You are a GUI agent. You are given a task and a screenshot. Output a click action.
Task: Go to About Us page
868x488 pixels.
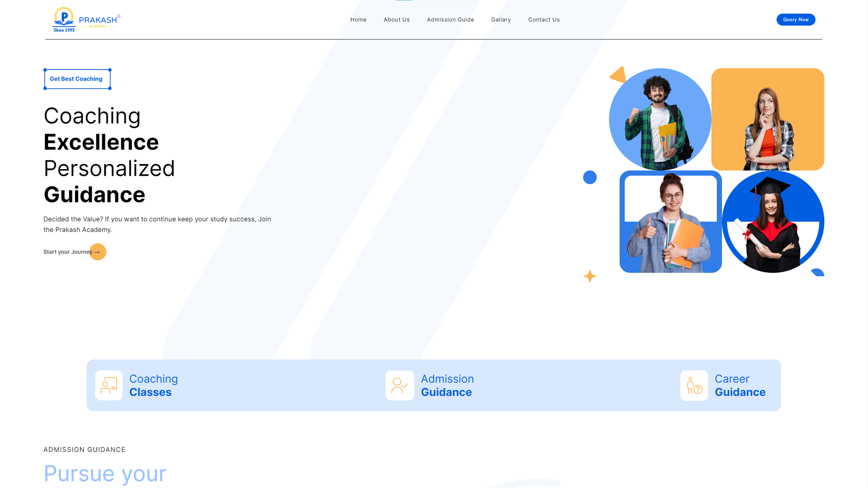click(396, 20)
